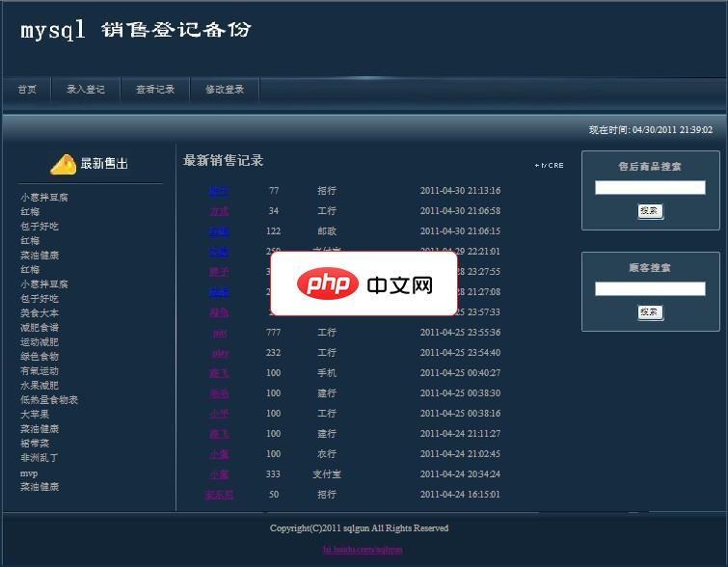
Task: Open customer link in the 21:27:08 row
Action: tap(219, 292)
